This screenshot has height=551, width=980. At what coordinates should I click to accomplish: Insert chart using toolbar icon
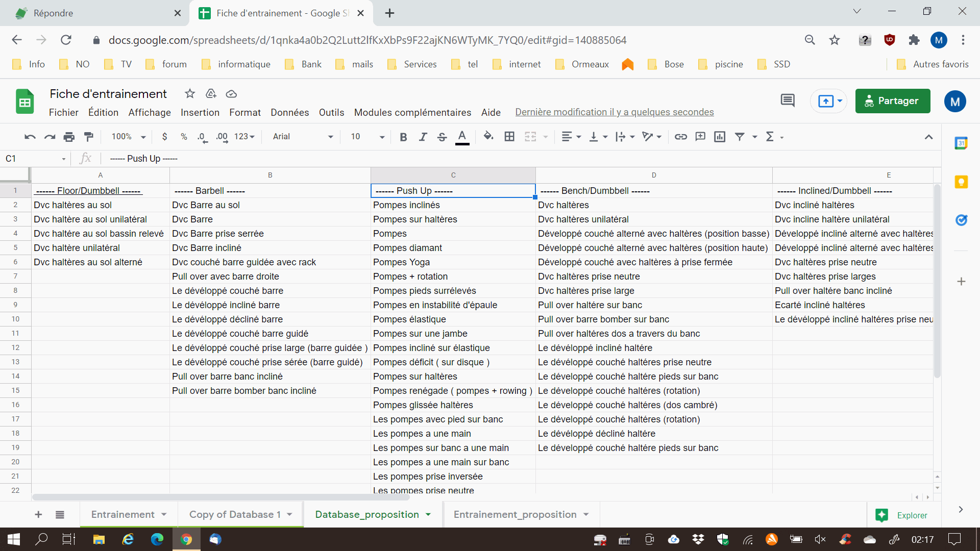tap(720, 137)
